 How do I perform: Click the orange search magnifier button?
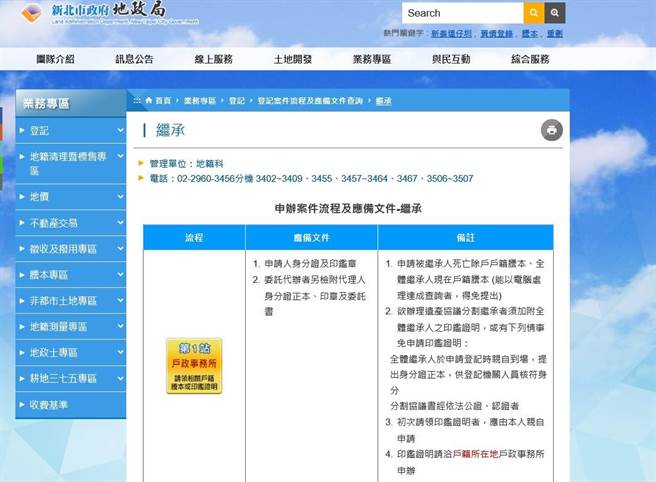tap(533, 13)
